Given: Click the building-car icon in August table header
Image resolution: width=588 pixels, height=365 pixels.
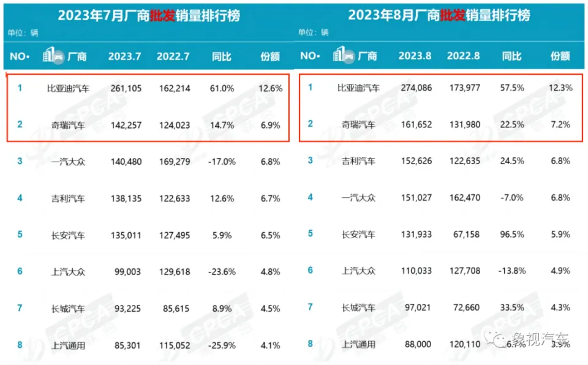Looking at the screenshot, I should [x=344, y=55].
